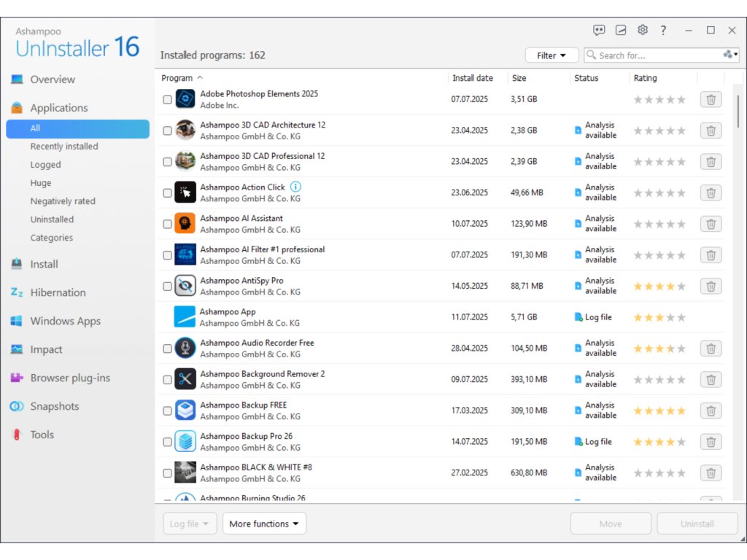Click trash icon for Ashampoo AntiSpy Pro

pos(711,287)
